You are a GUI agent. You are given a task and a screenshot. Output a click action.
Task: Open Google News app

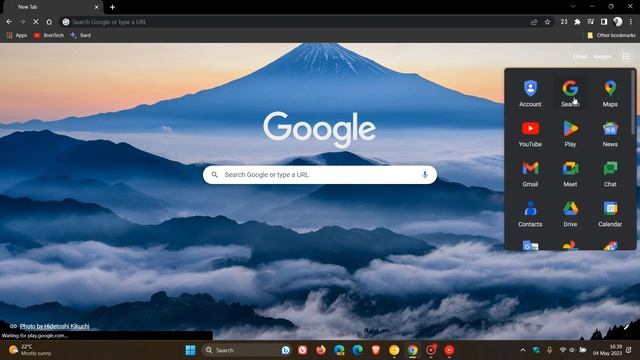coord(610,133)
